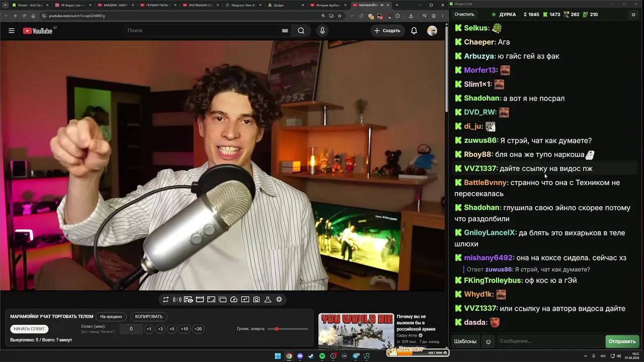Open Discord from the taskbar
Viewport: 644px width, 362px height.
(x=300, y=356)
